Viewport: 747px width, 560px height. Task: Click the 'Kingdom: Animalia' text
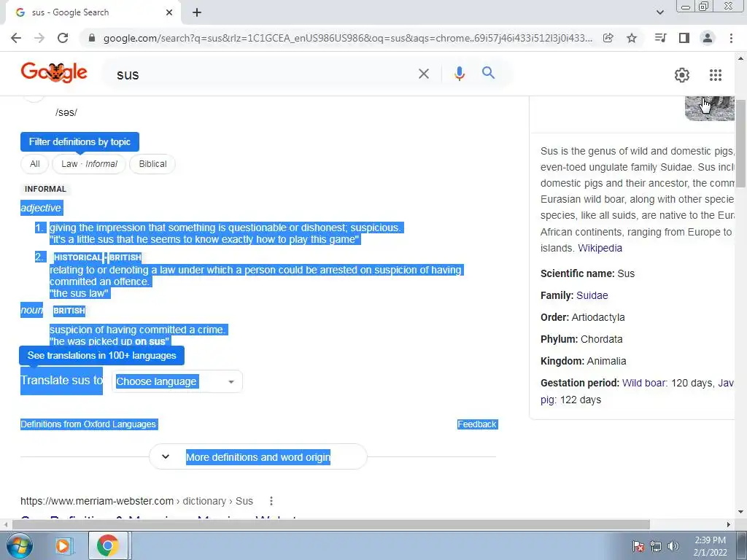(x=583, y=361)
